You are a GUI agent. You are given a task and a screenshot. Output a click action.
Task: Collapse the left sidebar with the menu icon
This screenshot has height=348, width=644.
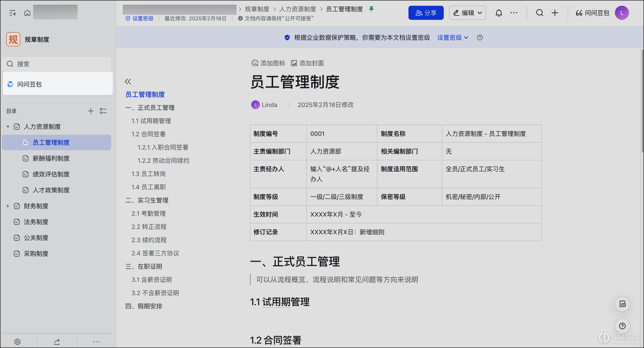12,13
